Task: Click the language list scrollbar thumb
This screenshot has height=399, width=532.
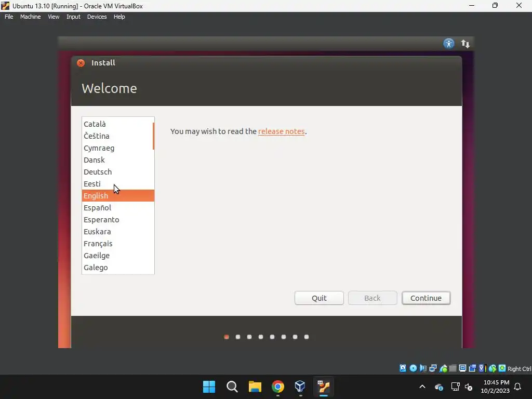Action: pos(153,137)
